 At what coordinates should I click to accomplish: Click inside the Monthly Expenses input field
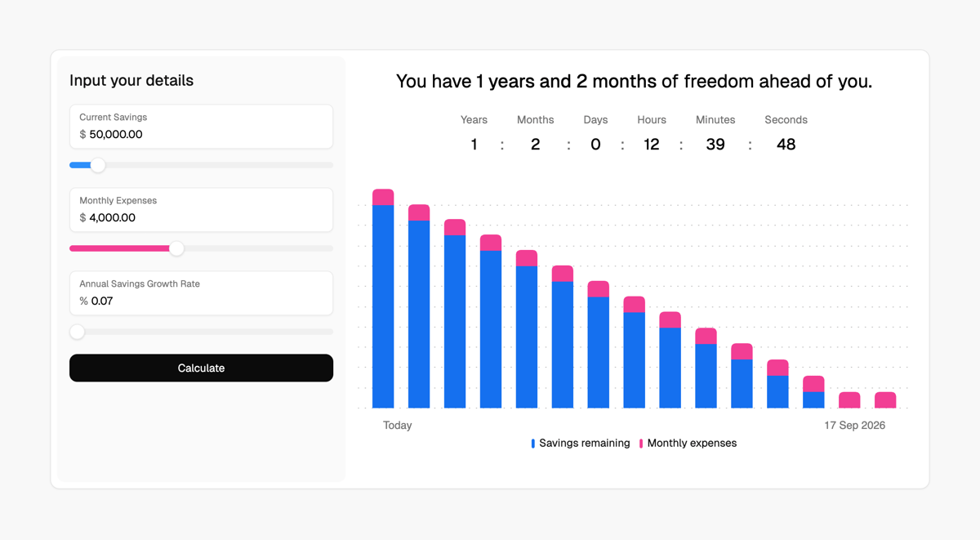pyautogui.click(x=201, y=217)
